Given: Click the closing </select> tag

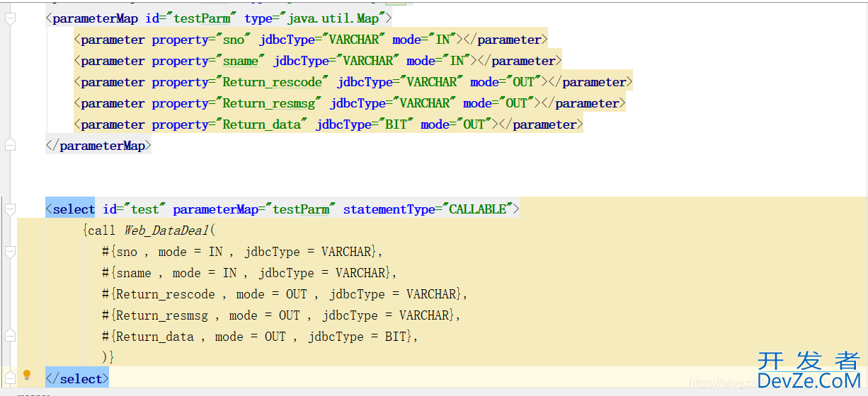Looking at the screenshot, I should 77,379.
